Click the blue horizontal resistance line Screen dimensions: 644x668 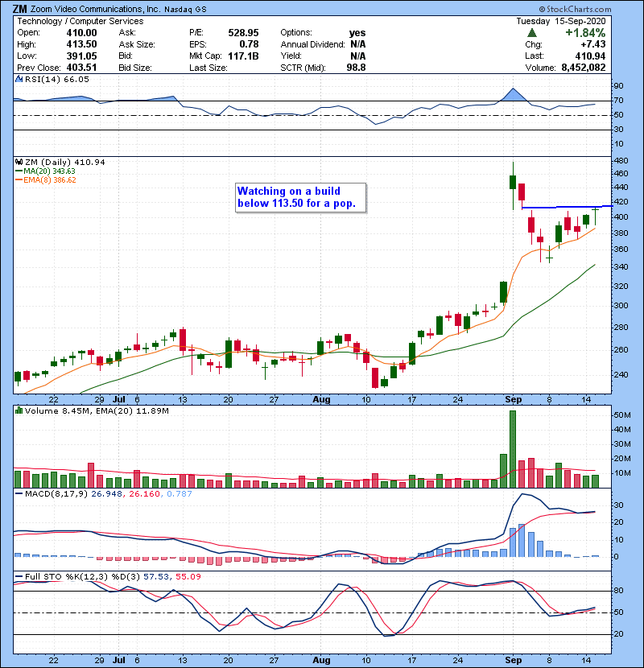click(568, 207)
